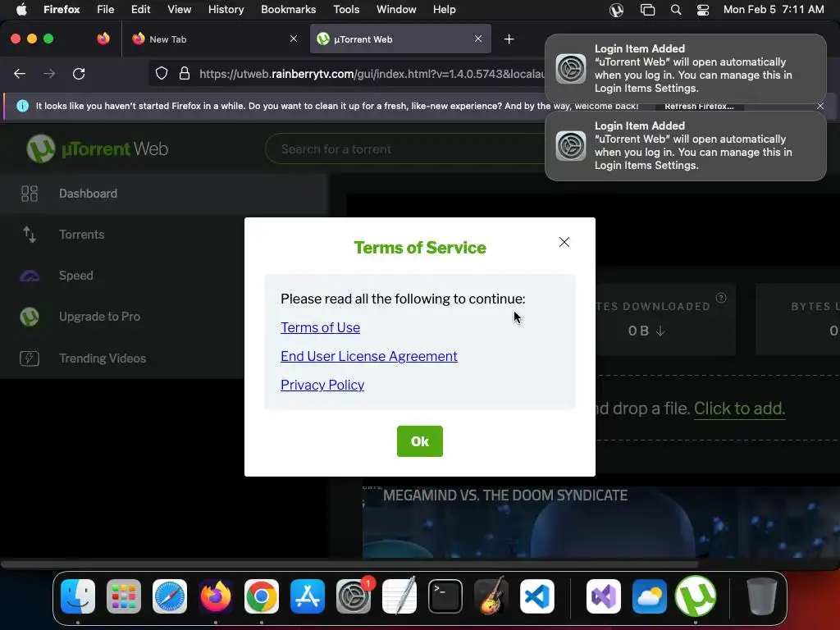
Task: Open the Firefox Edit menu
Action: (x=140, y=10)
